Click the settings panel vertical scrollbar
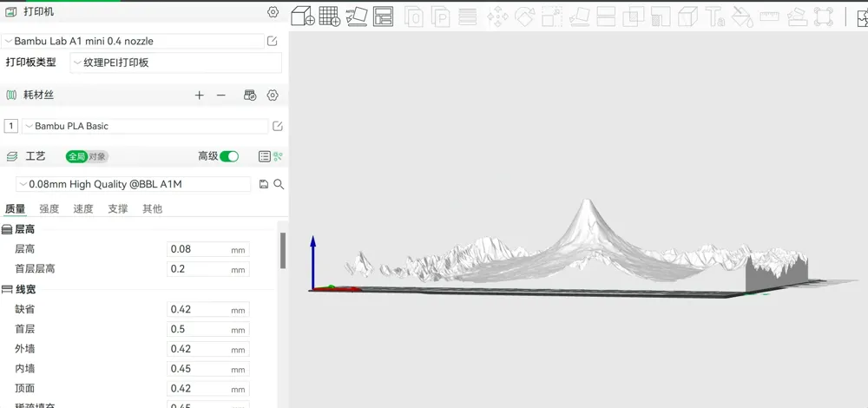868x408 pixels. [283, 250]
